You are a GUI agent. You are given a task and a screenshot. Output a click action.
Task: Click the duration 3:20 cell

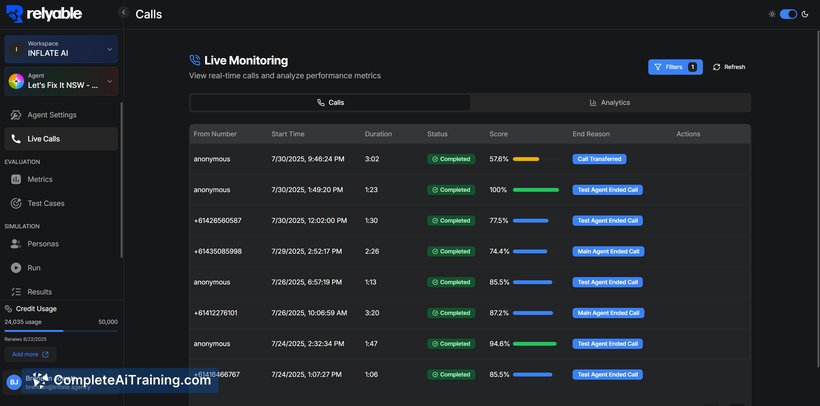[x=371, y=313]
